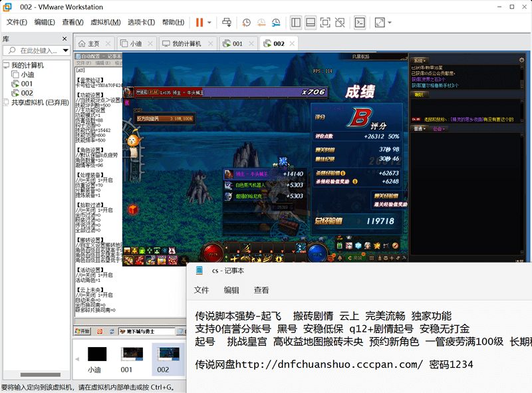The height and width of the screenshot is (393, 532).
Task: Select the 领主 - 牛头械王 result row
Action: pyautogui.click(x=264, y=174)
